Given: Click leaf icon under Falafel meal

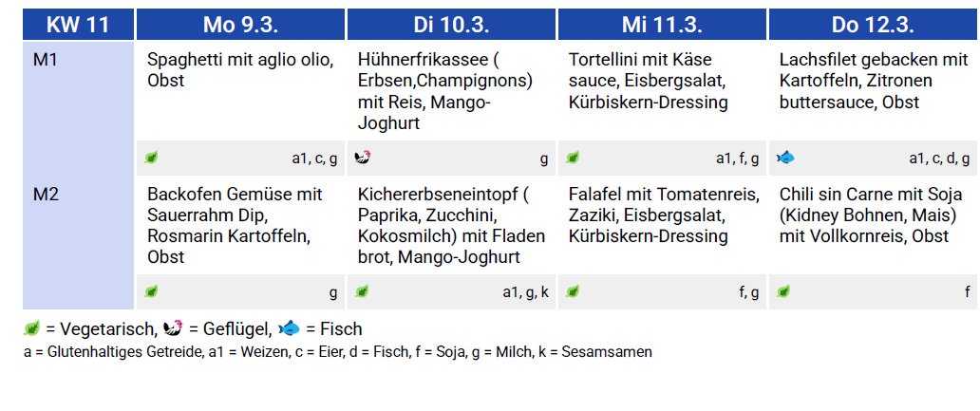Looking at the screenshot, I should point(574,291).
